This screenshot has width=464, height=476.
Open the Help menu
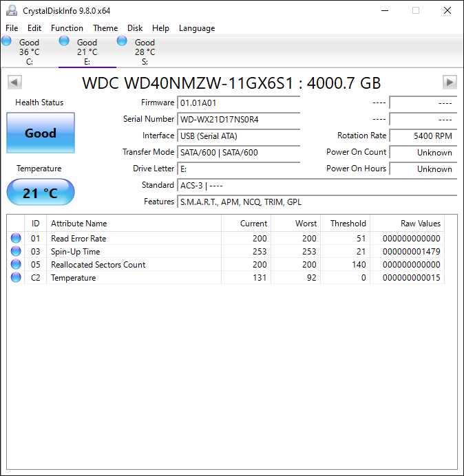pos(160,28)
